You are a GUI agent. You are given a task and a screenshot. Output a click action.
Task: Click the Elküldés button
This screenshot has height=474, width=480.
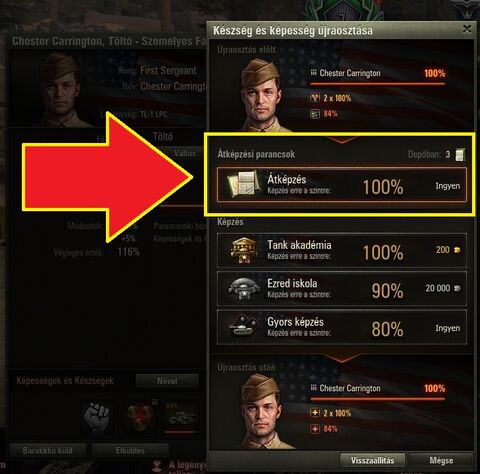click(x=130, y=451)
